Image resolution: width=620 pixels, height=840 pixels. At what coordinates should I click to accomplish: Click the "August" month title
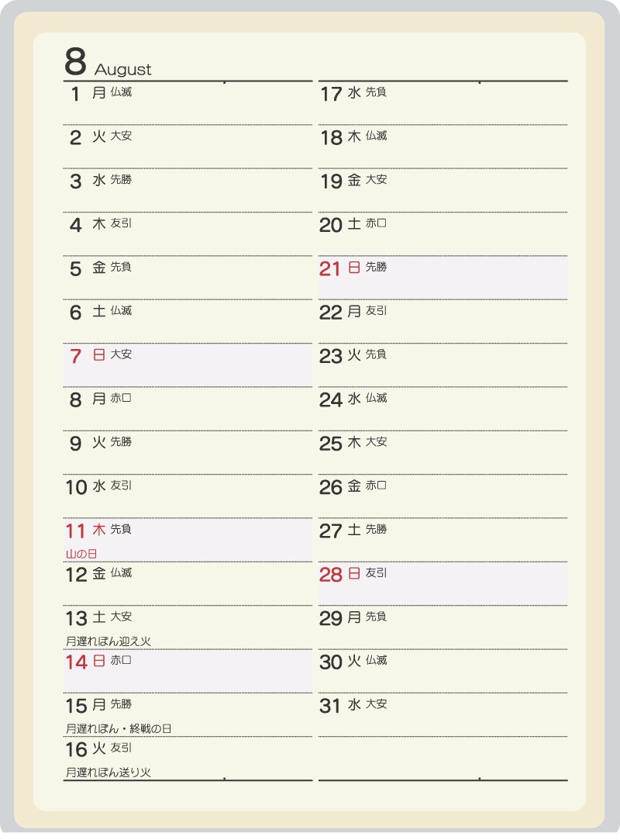click(122, 70)
